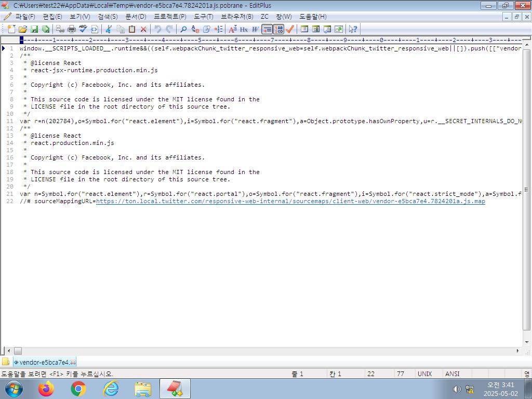The width and height of the screenshot is (532, 399).
Task: Open the sourceMappingURL twitter link
Action: pos(290,201)
